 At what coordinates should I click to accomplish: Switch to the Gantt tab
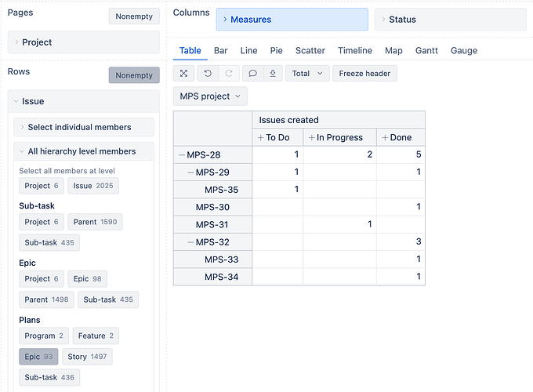(426, 50)
